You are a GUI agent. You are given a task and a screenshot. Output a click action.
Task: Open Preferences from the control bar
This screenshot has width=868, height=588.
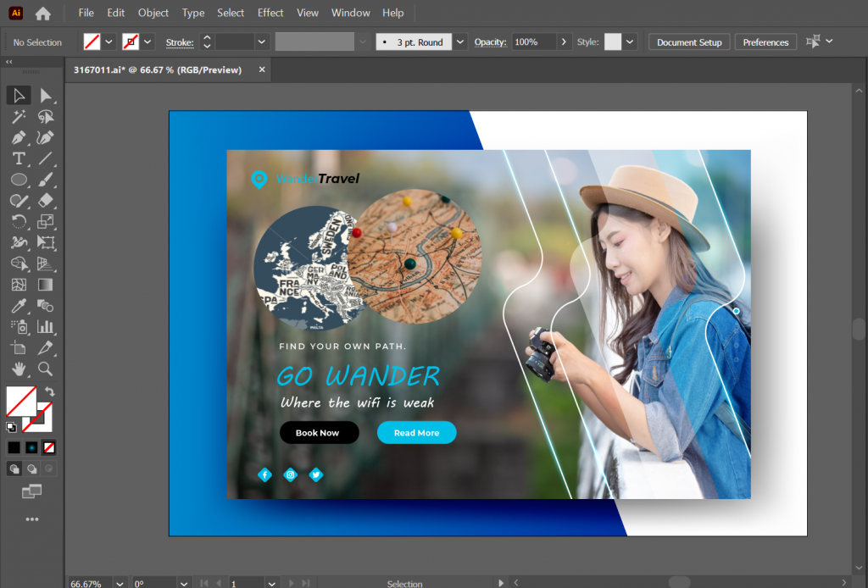765,42
